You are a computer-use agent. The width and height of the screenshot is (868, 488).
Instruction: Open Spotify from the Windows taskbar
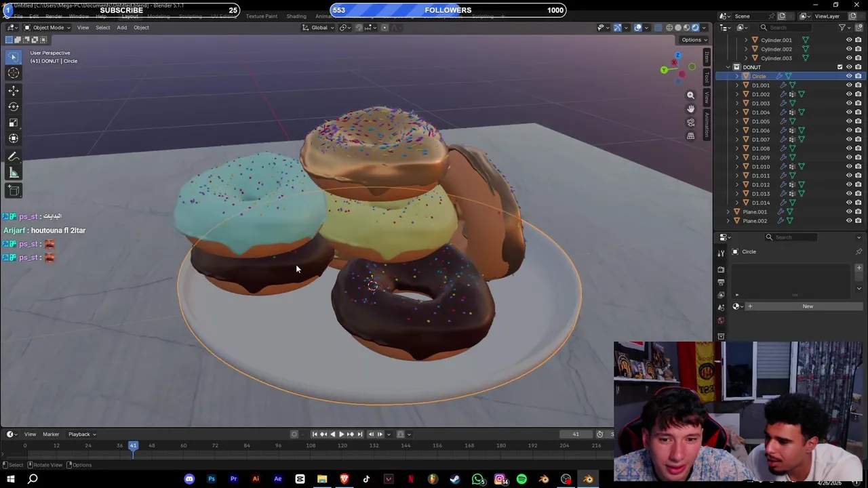521,479
